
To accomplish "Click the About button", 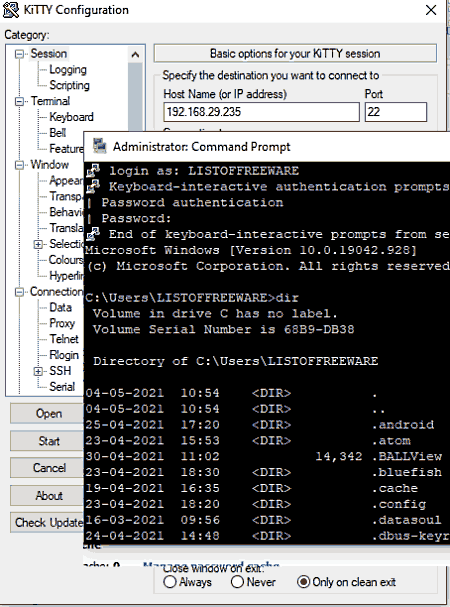I will [47, 496].
